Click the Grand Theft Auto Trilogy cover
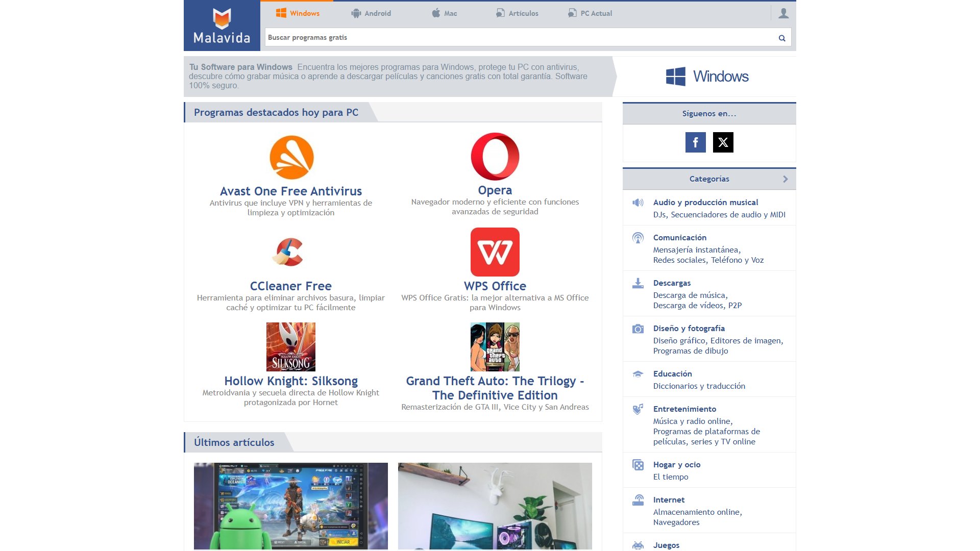Screen dimensions: 980x551 495,347
